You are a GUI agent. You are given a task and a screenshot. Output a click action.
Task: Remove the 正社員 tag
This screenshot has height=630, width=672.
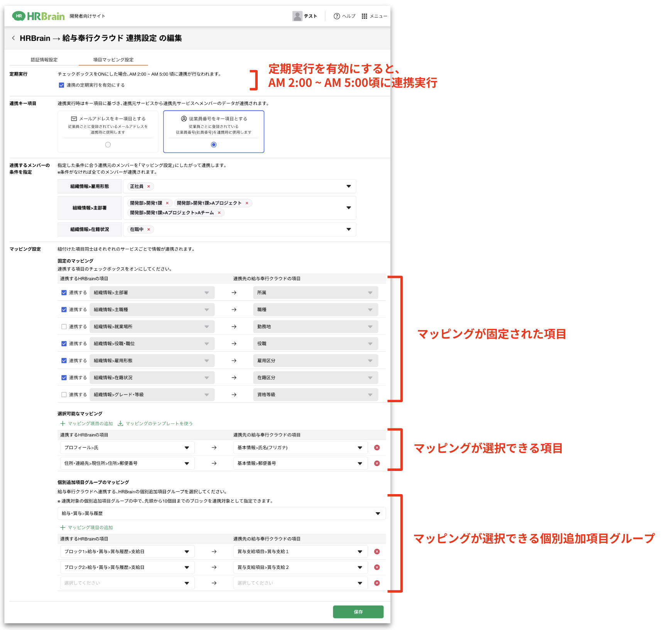coord(149,186)
